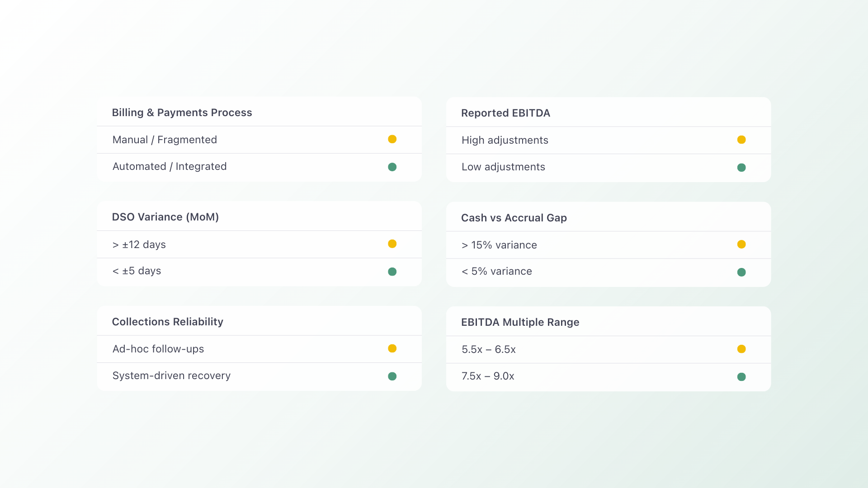Select the Cash vs Accrual Gap heading

click(514, 218)
